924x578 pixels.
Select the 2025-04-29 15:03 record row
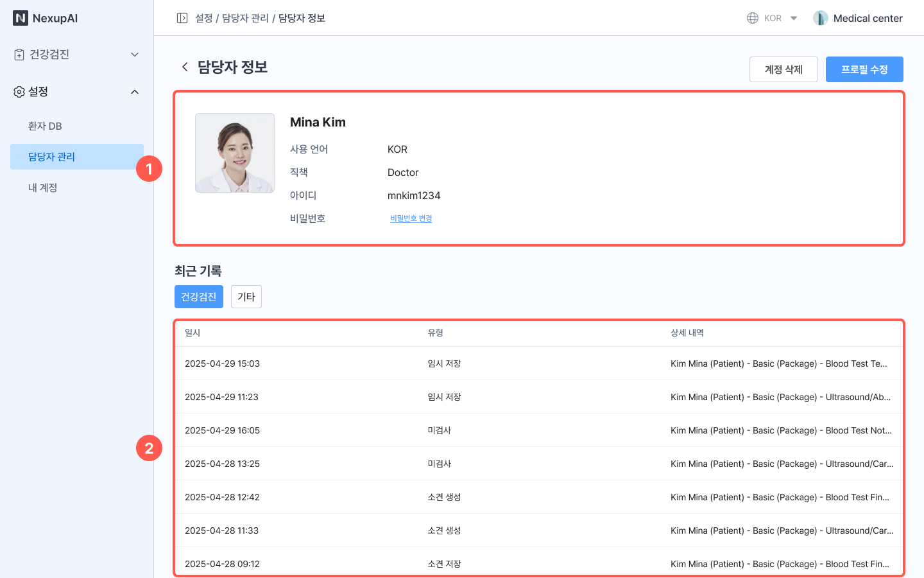pyautogui.click(x=538, y=363)
